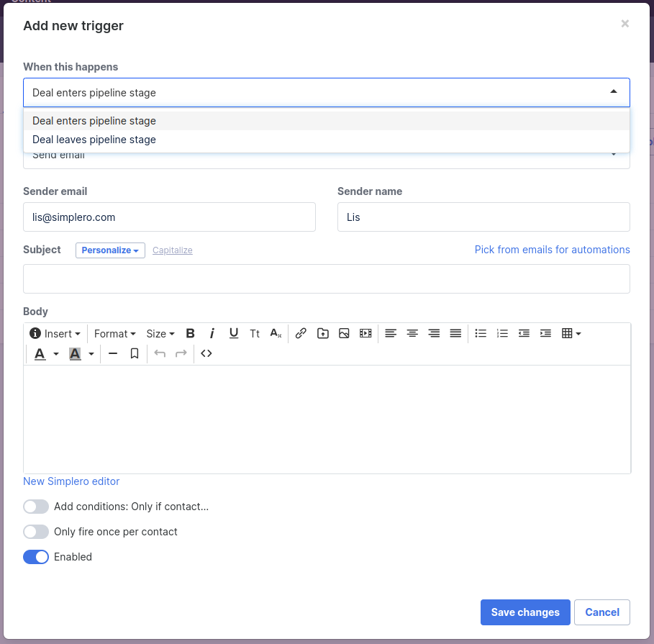The height and width of the screenshot is (644, 654).
Task: Open the Size dropdown
Action: click(160, 334)
